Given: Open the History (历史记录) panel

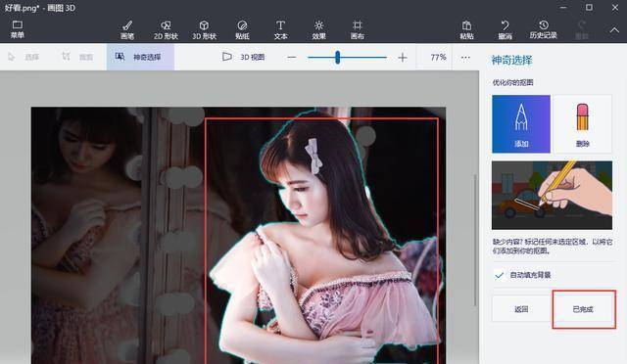Looking at the screenshot, I should tap(543, 30).
